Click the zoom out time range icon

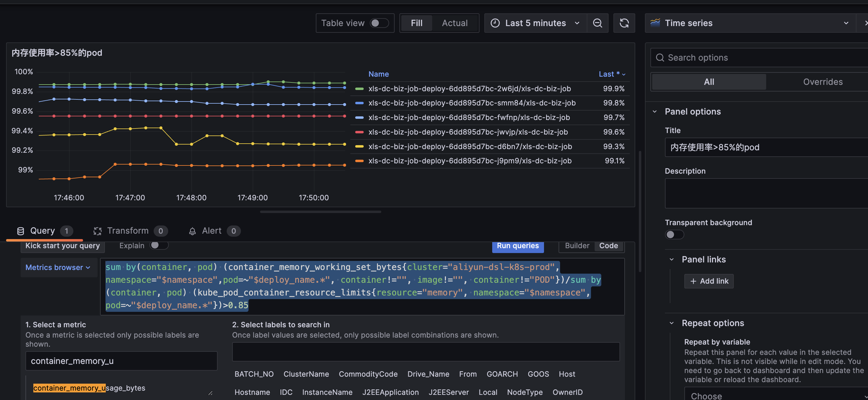pyautogui.click(x=597, y=23)
